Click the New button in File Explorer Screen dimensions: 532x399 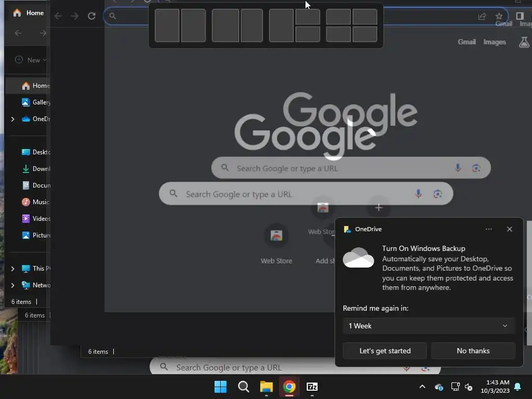click(x=31, y=60)
